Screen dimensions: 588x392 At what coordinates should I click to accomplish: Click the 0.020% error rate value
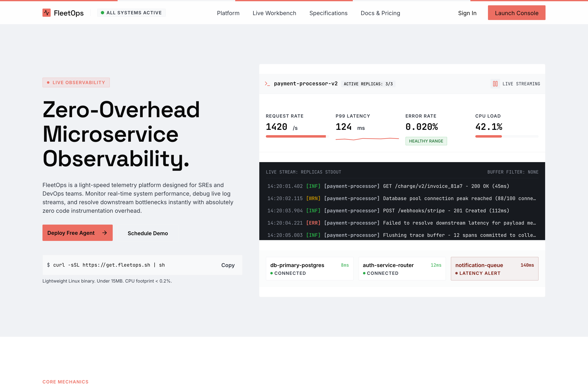pyautogui.click(x=421, y=127)
